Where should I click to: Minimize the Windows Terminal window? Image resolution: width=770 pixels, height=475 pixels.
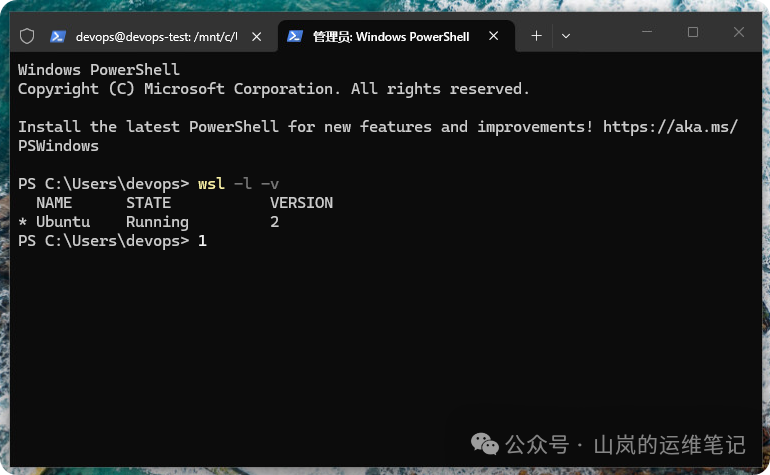647,32
